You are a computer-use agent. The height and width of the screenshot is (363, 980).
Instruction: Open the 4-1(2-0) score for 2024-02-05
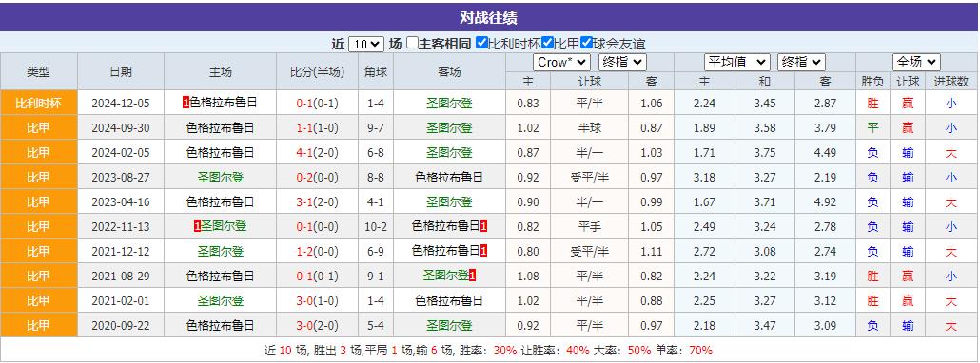coord(317,153)
